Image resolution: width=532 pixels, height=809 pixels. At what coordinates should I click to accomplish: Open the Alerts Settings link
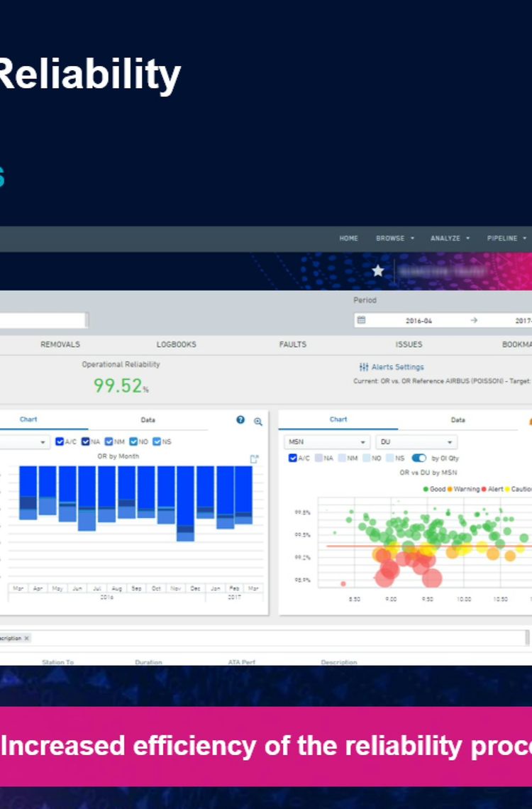pyautogui.click(x=397, y=367)
